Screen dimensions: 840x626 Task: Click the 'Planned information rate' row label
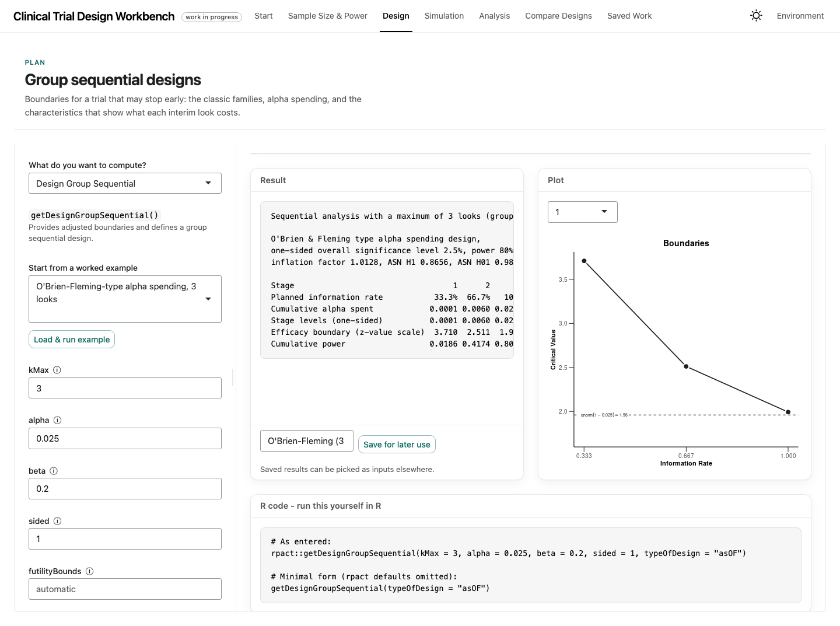pyautogui.click(x=327, y=297)
